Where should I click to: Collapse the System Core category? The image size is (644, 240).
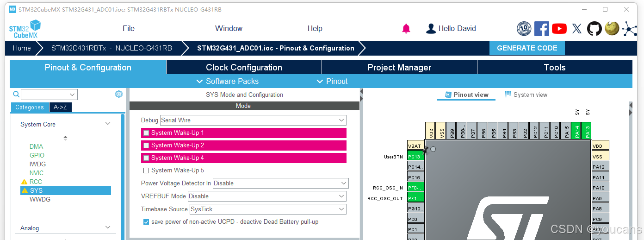[108, 124]
